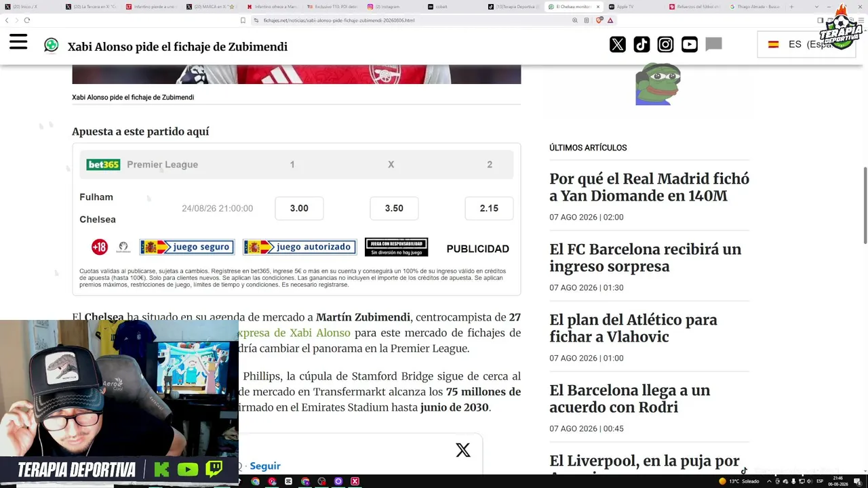
Task: Click the 'Fulham' team name
Action: click(96, 197)
